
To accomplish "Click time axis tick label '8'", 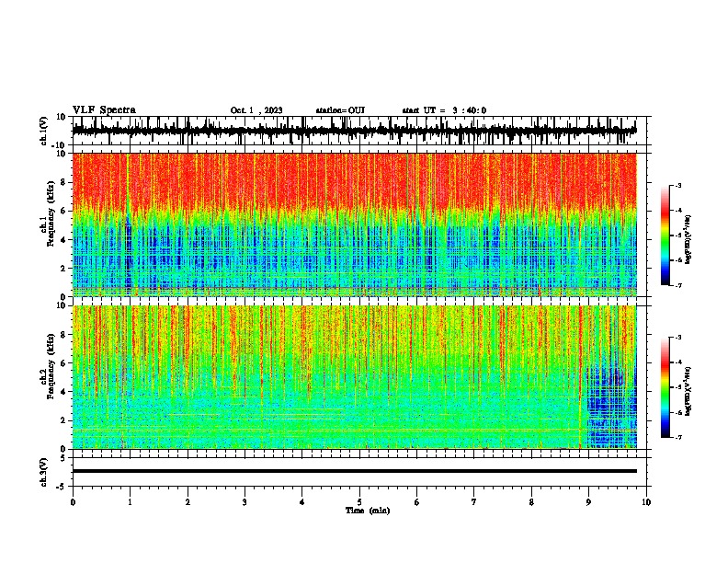I will pos(531,502).
